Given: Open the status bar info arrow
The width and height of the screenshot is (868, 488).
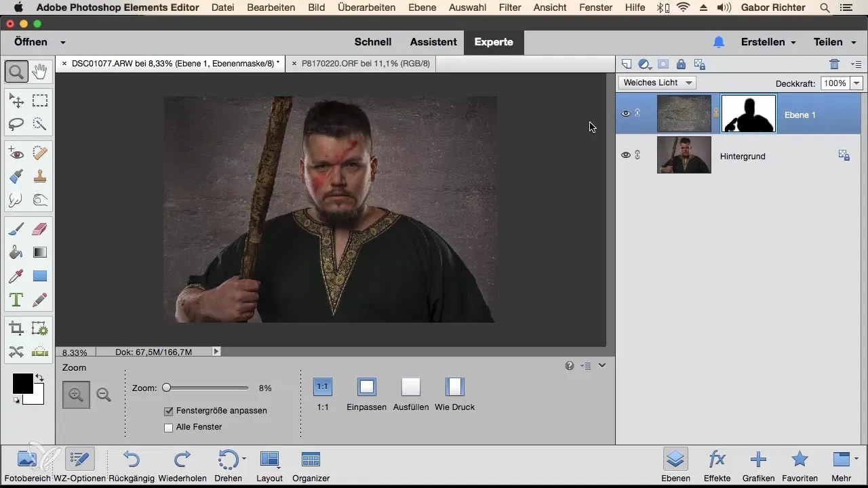Looking at the screenshot, I should [x=216, y=352].
